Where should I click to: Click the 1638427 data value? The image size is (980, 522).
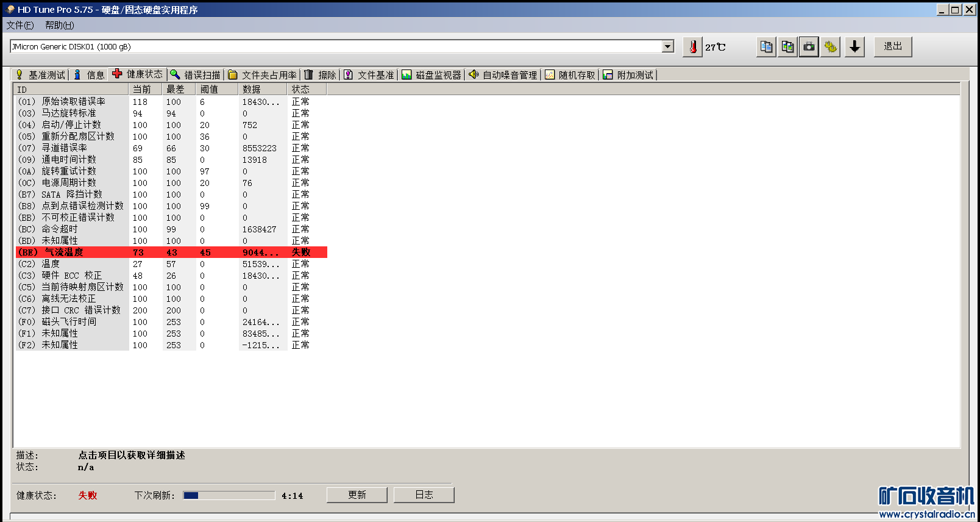point(260,229)
